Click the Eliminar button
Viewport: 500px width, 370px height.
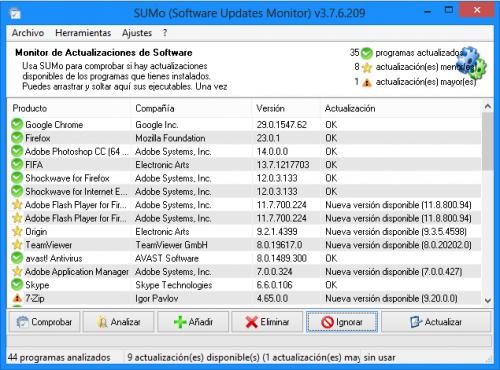(267, 322)
